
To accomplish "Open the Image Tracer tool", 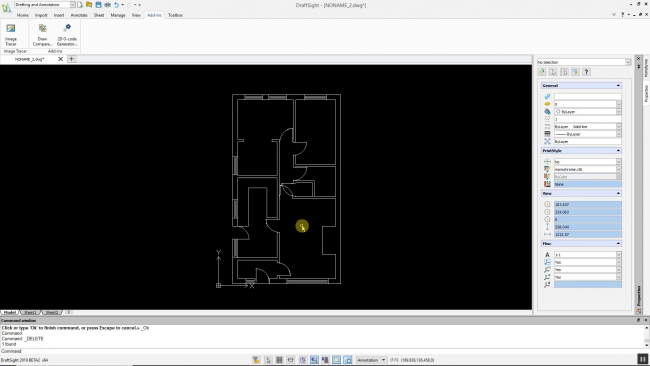I will click(11, 35).
